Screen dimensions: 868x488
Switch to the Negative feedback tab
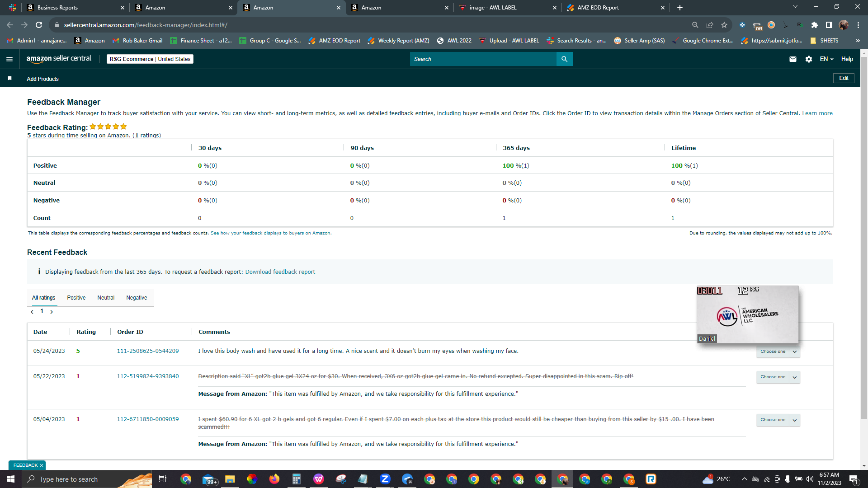point(137,298)
